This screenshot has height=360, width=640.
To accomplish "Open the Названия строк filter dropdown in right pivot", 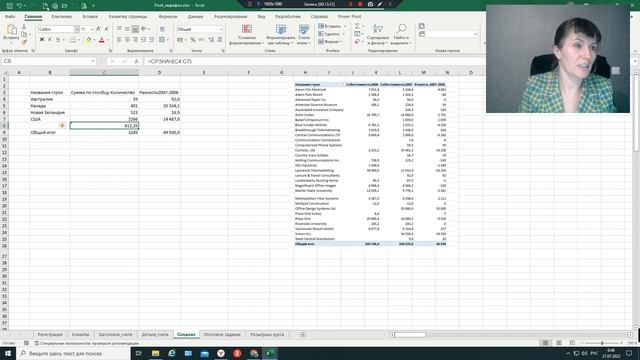I will (x=342, y=84).
